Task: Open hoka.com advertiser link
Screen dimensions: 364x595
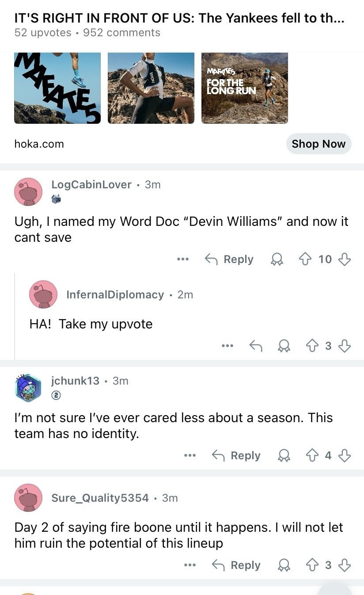Action: click(x=39, y=144)
